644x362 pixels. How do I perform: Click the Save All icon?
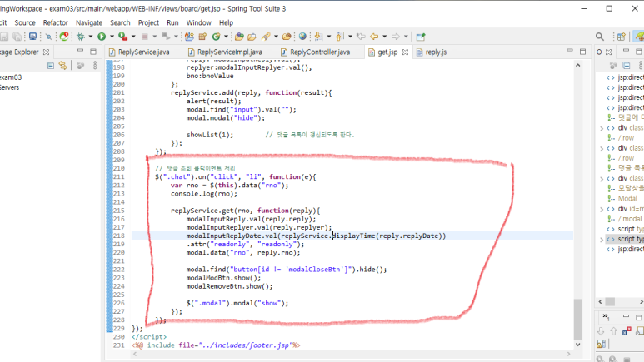[17, 37]
